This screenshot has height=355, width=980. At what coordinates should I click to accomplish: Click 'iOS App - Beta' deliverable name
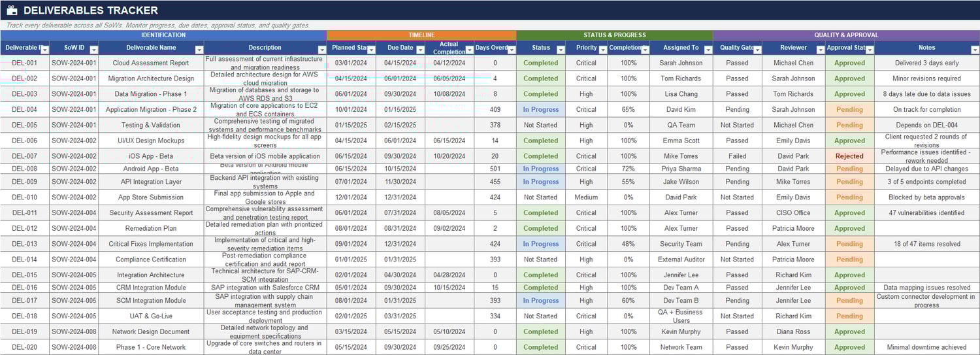(x=151, y=156)
